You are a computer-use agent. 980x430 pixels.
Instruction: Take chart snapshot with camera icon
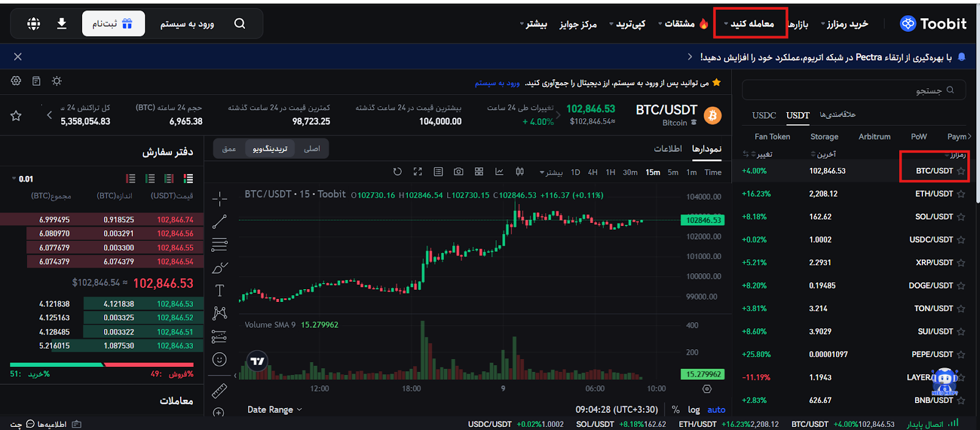click(x=458, y=172)
